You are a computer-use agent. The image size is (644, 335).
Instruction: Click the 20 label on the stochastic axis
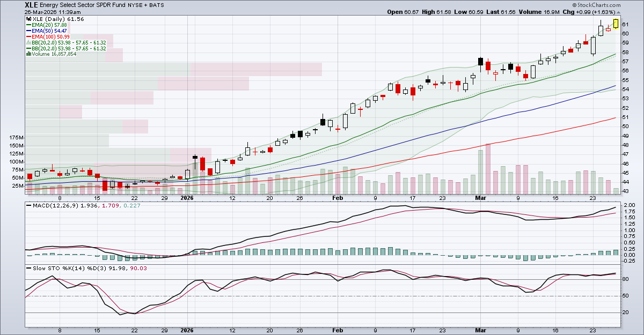click(626, 312)
